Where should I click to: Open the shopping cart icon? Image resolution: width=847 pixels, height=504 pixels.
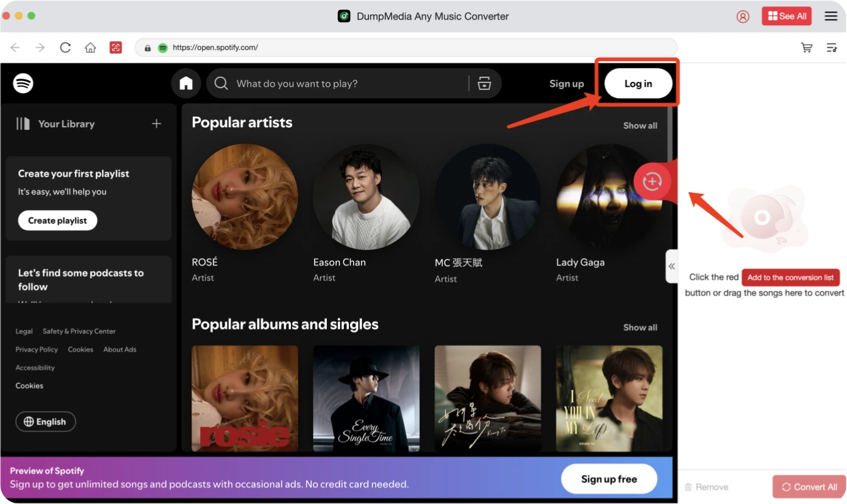click(806, 47)
